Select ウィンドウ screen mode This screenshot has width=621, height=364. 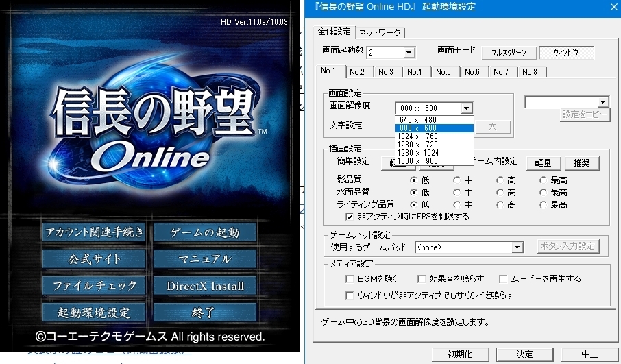[566, 53]
